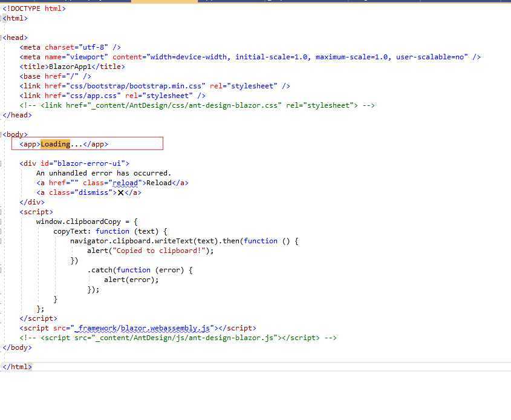Image resolution: width=511 pixels, height=420 pixels.
Task: Click the user-scalable=no text
Action: [x=430, y=57]
